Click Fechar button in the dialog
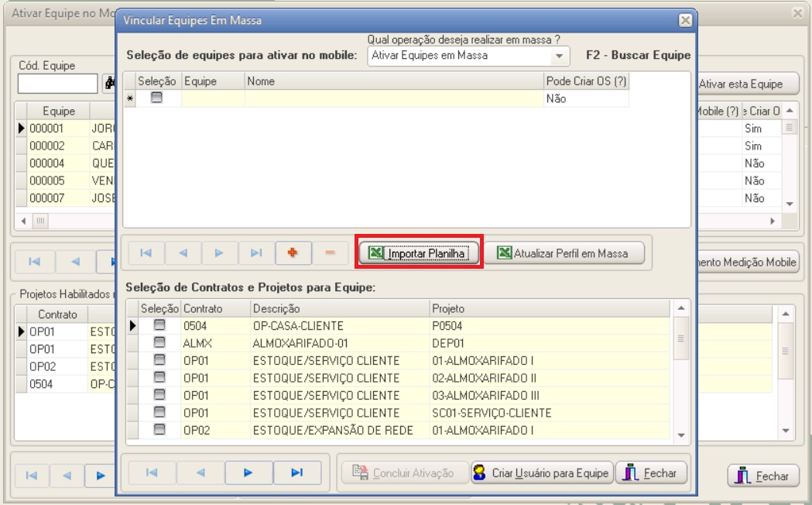812x505 pixels. click(x=652, y=472)
